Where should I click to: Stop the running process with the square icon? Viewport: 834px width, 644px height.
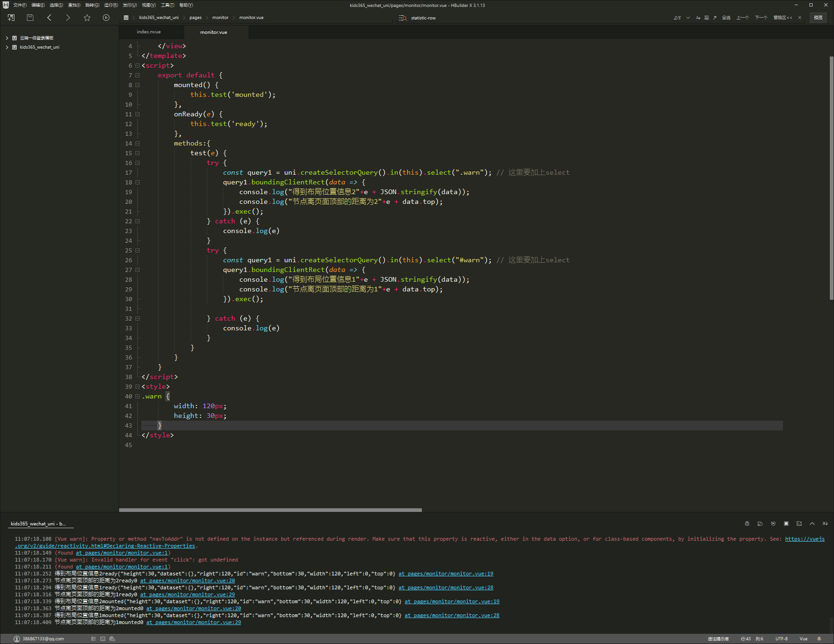[786, 524]
